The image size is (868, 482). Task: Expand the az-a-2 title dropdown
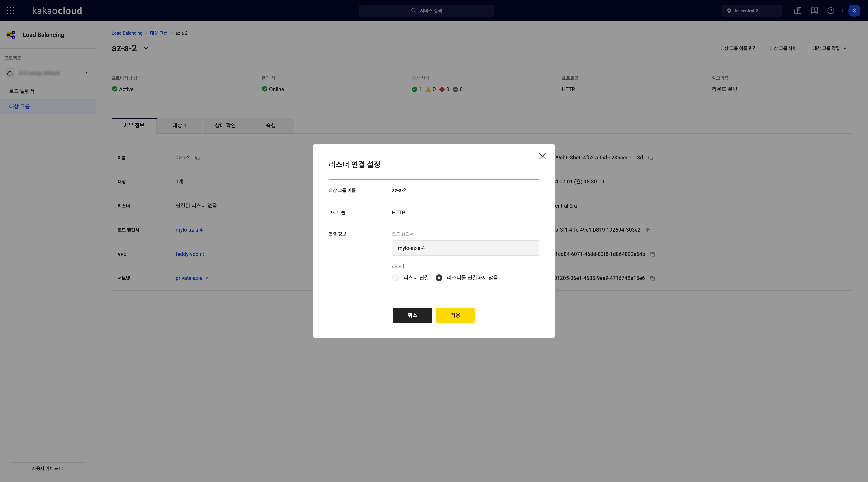pyautogui.click(x=146, y=48)
